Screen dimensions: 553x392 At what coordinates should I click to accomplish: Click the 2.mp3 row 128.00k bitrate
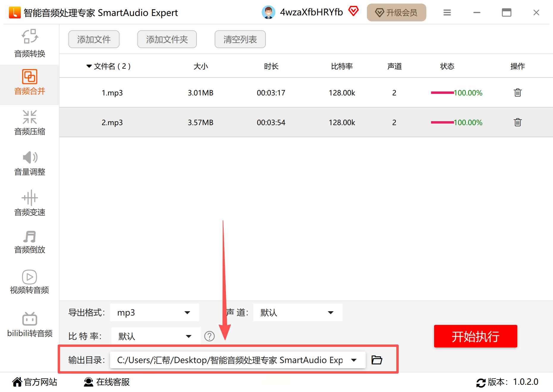pos(342,122)
